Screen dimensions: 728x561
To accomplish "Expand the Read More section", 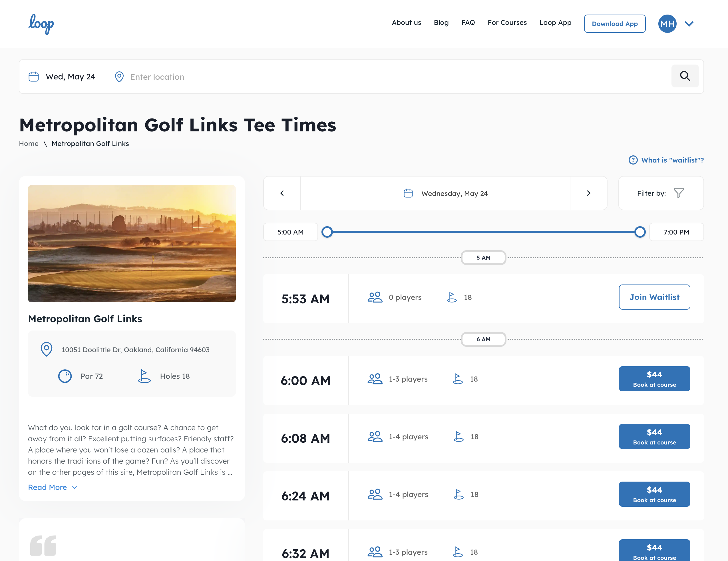I will [53, 487].
